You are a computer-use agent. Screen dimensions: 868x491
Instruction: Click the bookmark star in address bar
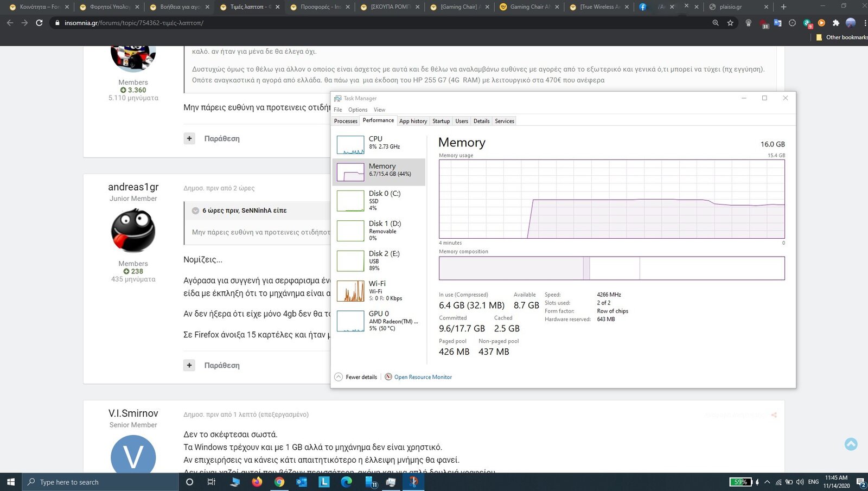(x=730, y=23)
